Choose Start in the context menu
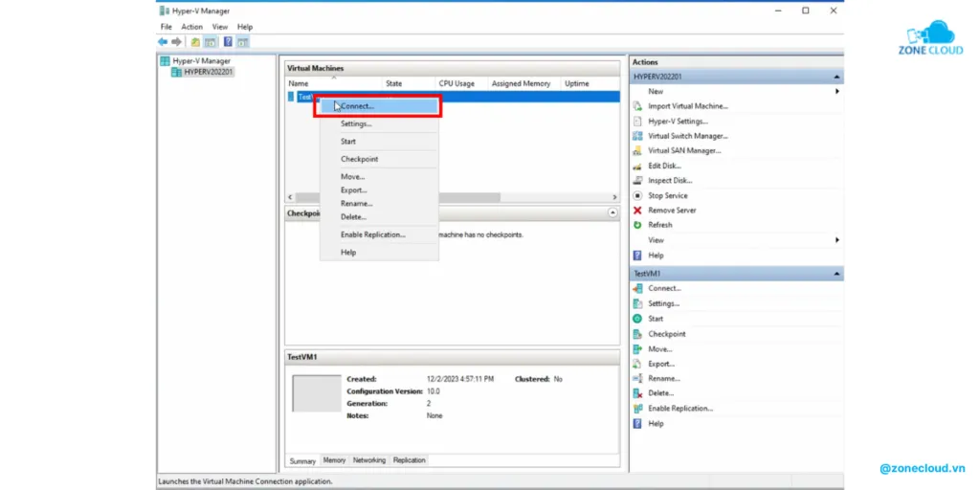 tap(379, 142)
